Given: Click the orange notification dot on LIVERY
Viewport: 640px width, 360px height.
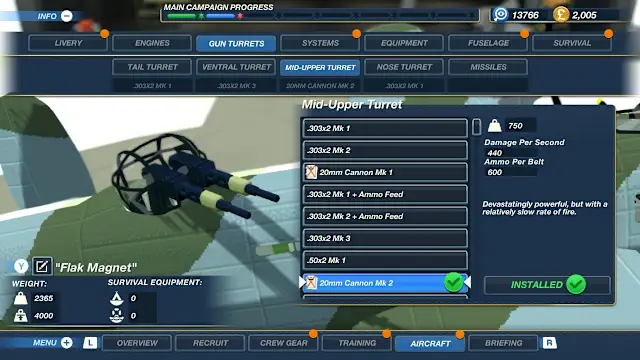Looking at the screenshot, I should (x=104, y=33).
